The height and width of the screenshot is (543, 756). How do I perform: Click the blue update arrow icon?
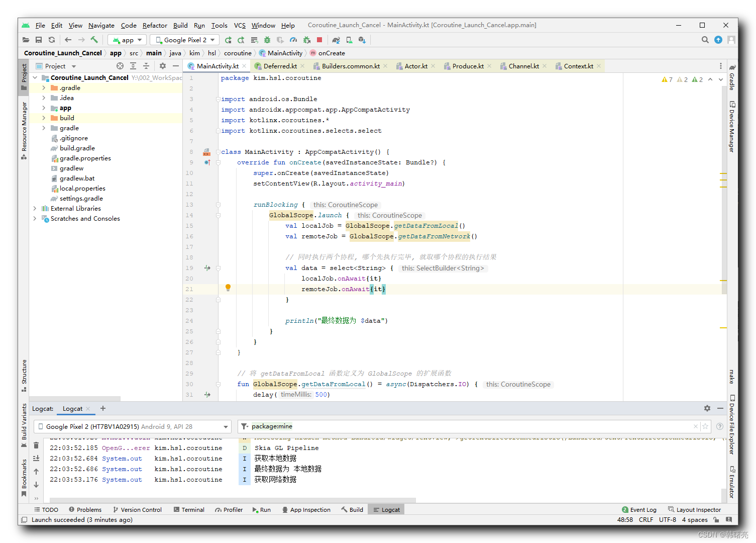(718, 40)
